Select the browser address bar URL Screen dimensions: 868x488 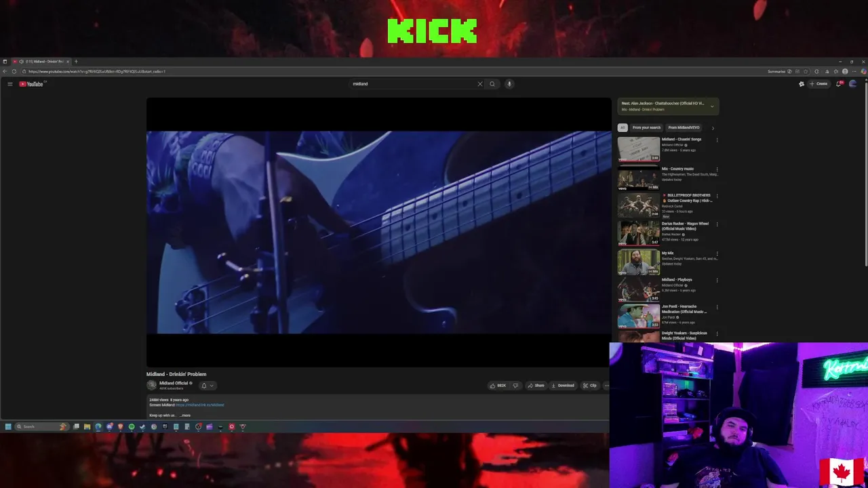97,71
